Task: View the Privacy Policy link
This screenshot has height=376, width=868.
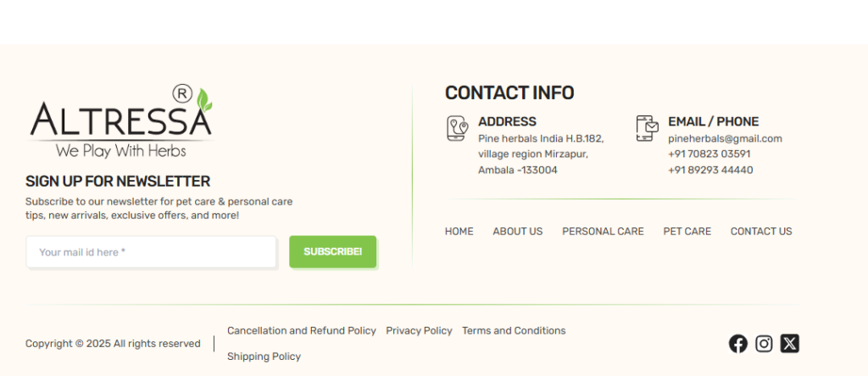Action: coord(419,331)
